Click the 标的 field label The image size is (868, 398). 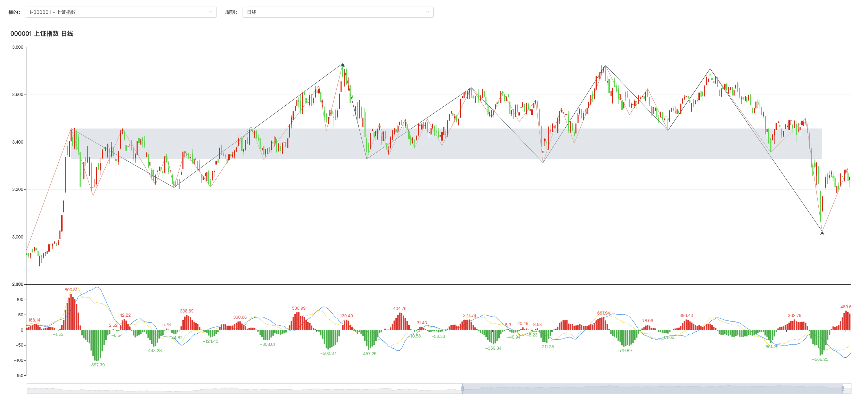click(x=14, y=12)
